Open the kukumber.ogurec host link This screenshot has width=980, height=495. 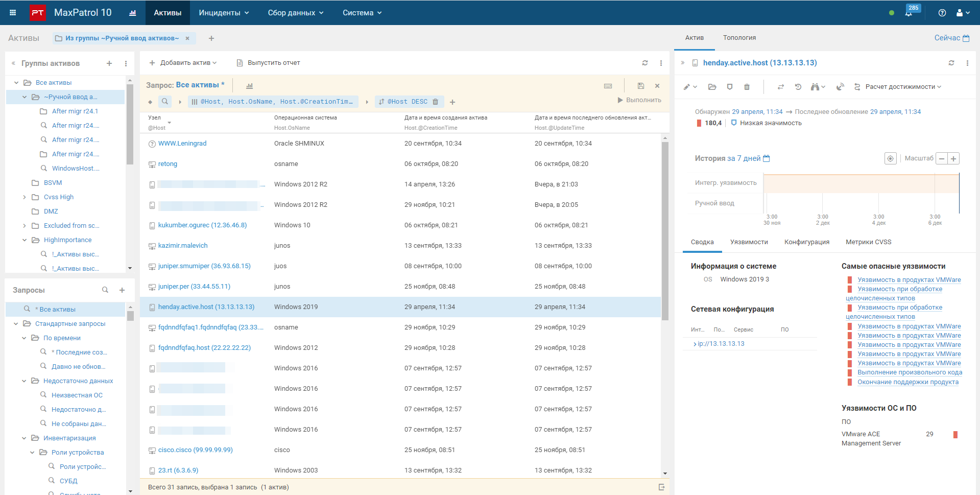(x=202, y=225)
